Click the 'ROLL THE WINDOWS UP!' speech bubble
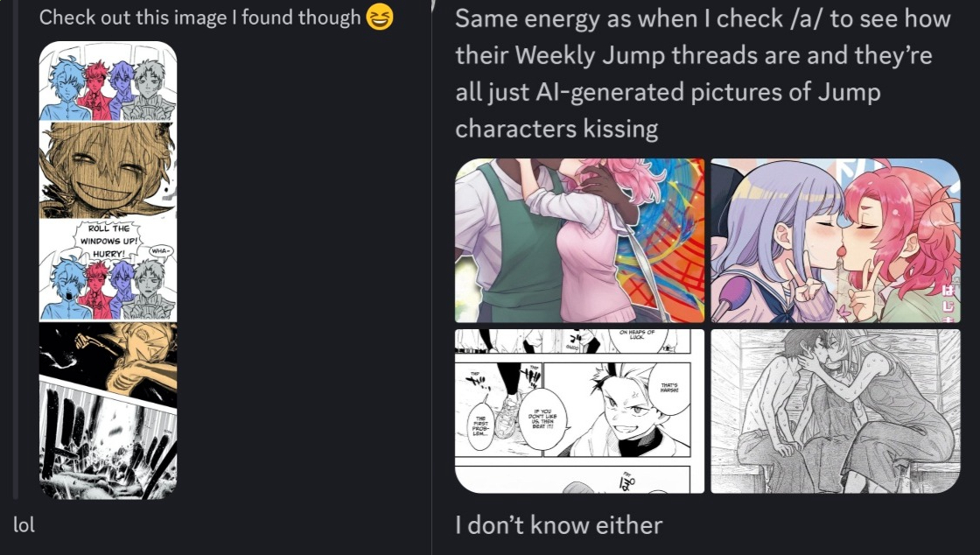 pyautogui.click(x=108, y=241)
